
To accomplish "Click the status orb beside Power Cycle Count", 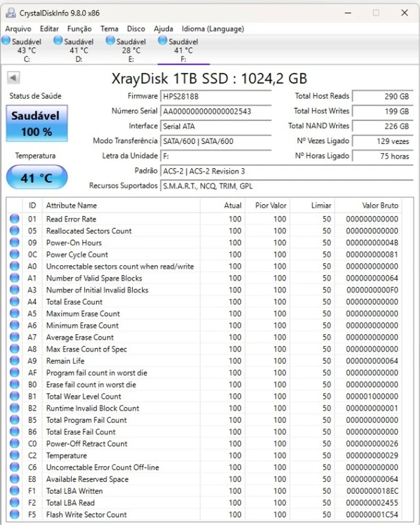I will [15, 254].
